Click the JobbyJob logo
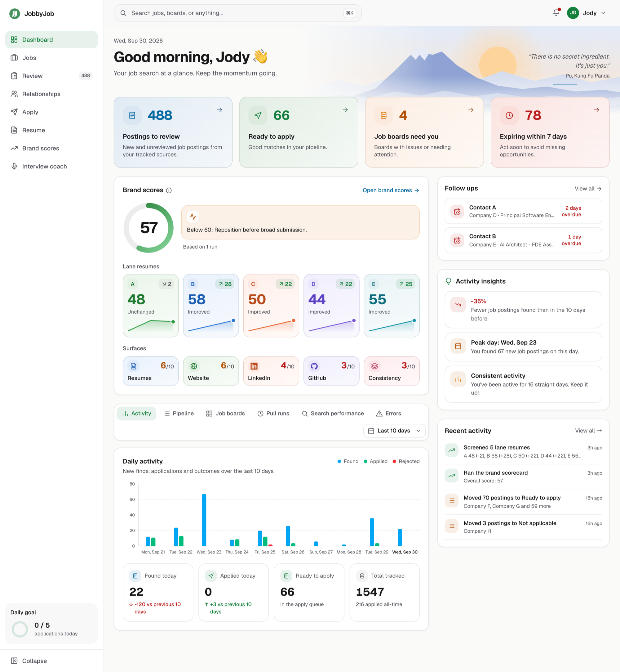The height and width of the screenshot is (672, 620). tap(32, 14)
